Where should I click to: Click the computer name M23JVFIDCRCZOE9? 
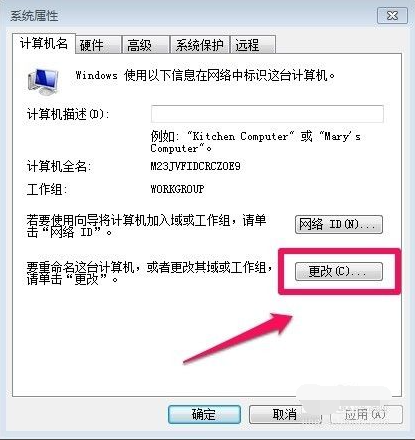pyautogui.click(x=195, y=166)
